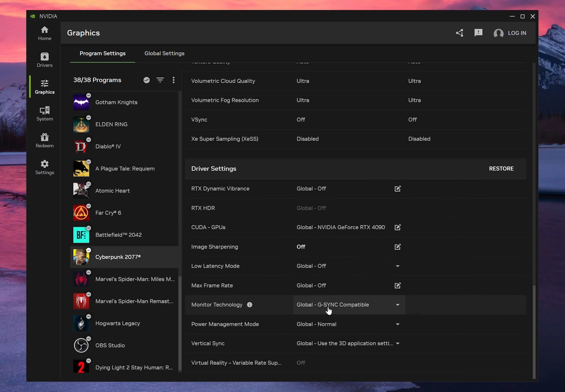
Task: Click the share icon in the top bar
Action: [x=459, y=33]
